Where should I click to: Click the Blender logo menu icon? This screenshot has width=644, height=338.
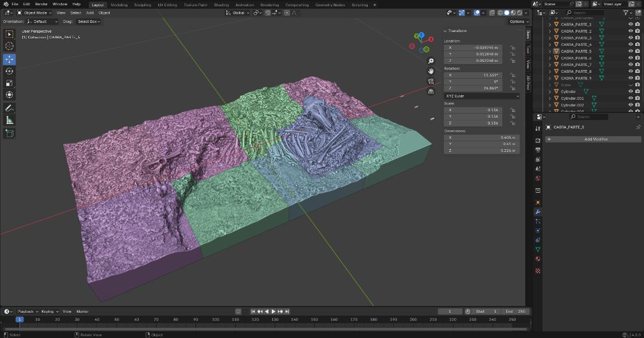5,4
